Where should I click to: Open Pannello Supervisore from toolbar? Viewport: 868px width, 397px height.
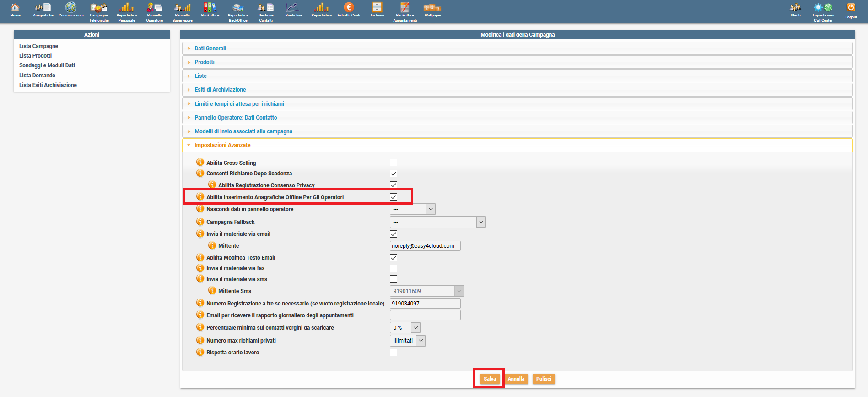tap(182, 12)
